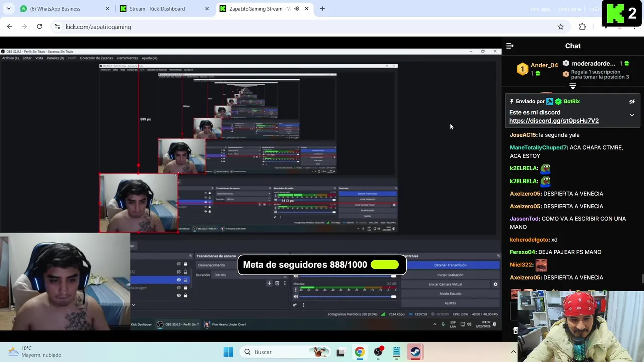The image size is (644, 362).
Task: Open Desvanecimiento transition dropdown in OBS
Action: 217,265
